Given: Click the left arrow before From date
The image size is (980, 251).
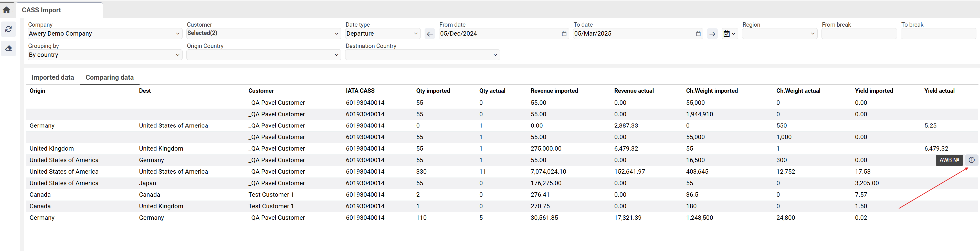Looking at the screenshot, I should point(429,34).
